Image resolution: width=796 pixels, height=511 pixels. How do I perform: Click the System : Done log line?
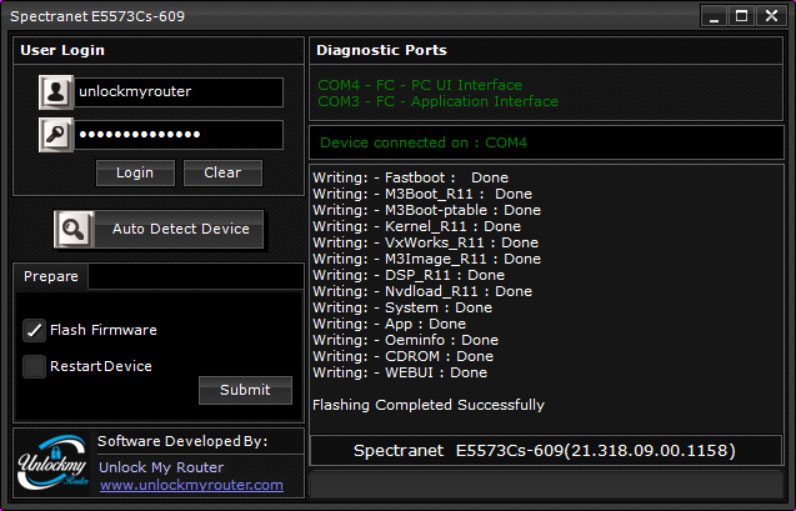click(x=403, y=308)
